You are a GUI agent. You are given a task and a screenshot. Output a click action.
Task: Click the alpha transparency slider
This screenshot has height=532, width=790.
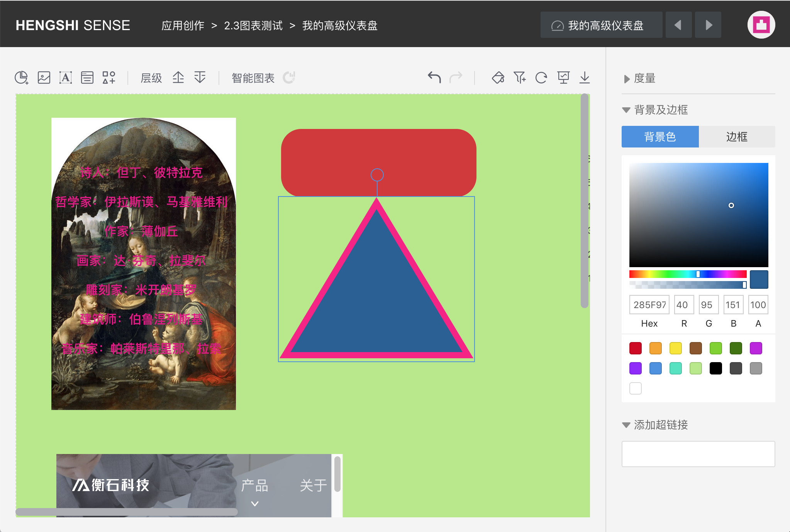(x=688, y=285)
